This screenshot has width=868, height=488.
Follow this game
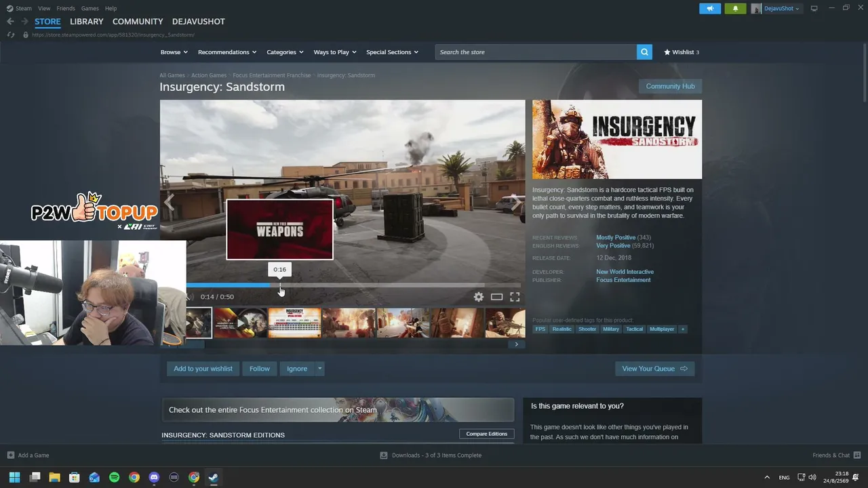pos(260,369)
